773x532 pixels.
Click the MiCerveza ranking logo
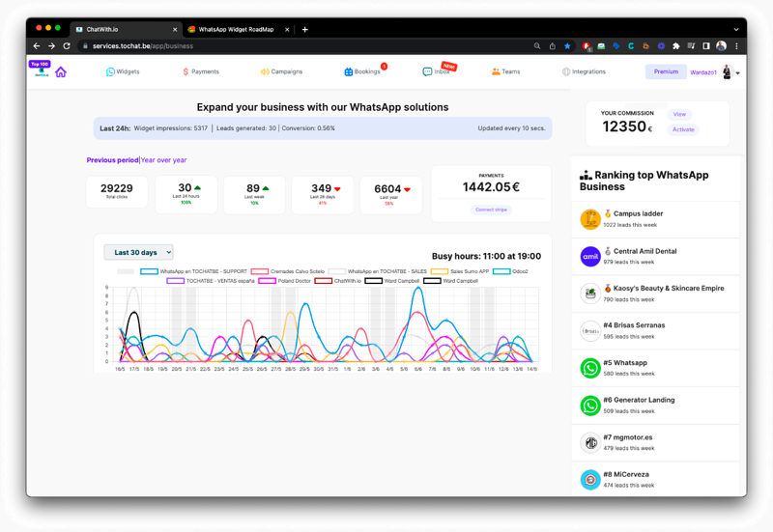coord(590,480)
